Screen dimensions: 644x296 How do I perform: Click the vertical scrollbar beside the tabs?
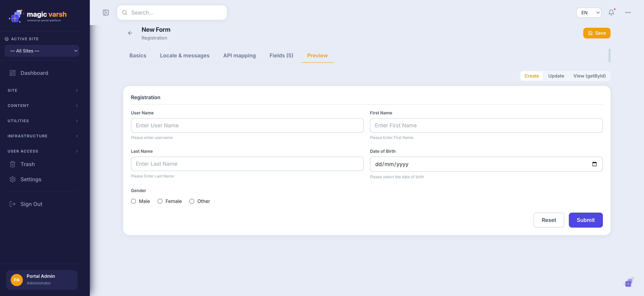click(x=609, y=55)
